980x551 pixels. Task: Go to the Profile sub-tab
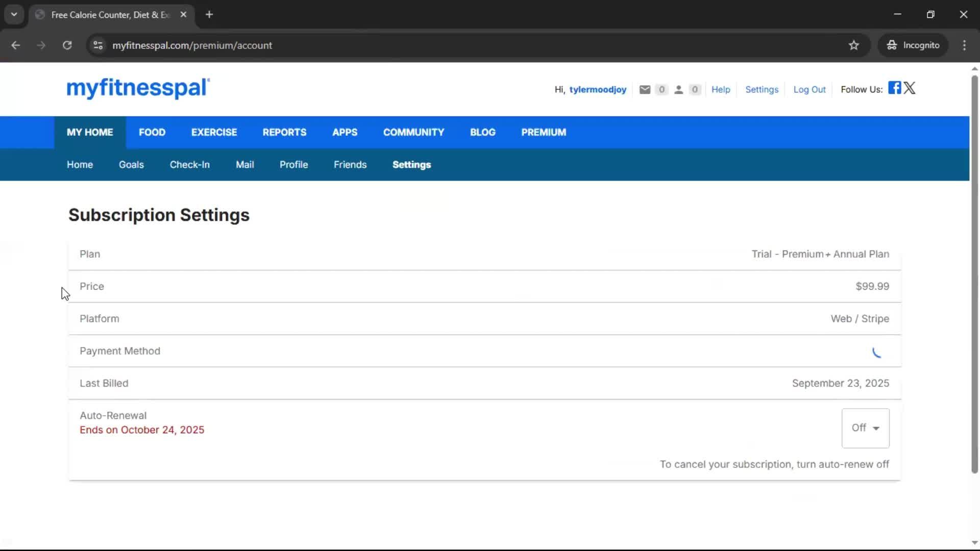point(293,165)
